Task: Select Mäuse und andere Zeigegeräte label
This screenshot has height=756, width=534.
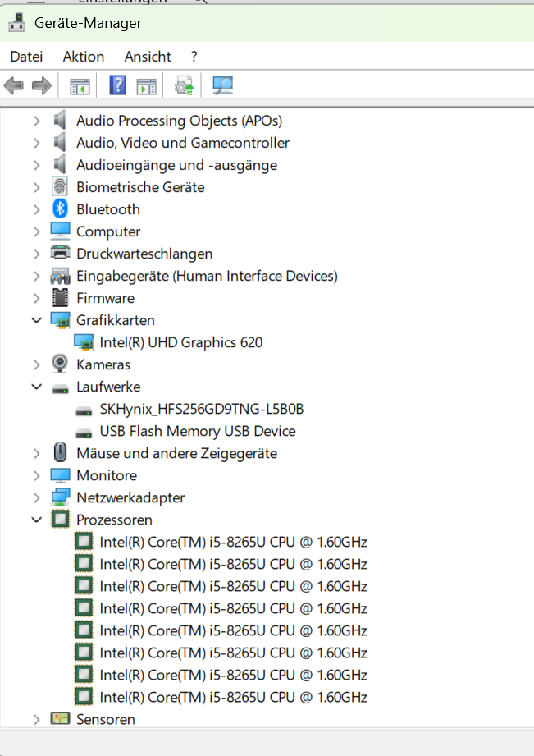Action: pos(177,453)
